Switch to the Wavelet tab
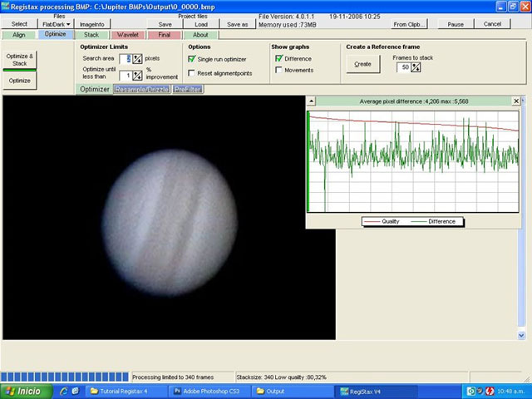Viewport: 532px width, 399px height. pos(128,35)
